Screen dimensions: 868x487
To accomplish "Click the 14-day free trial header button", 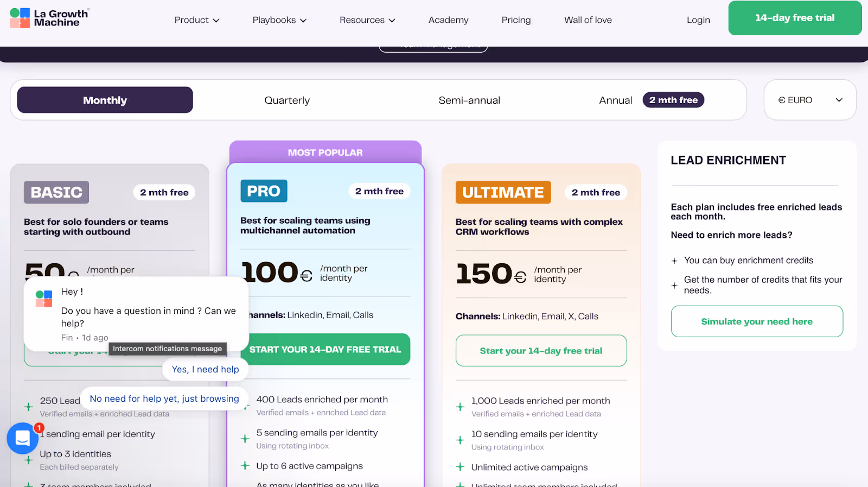I will 795,18.
